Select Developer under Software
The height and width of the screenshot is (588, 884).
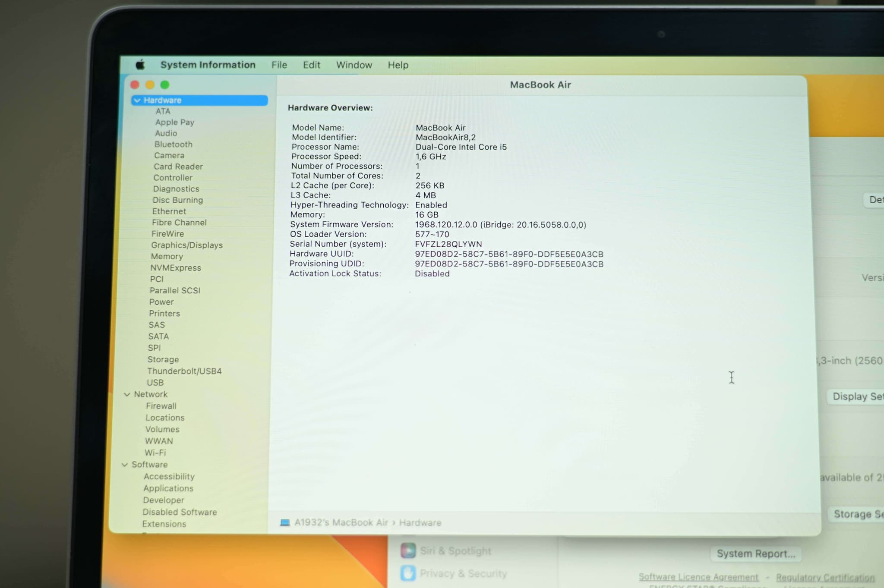click(164, 500)
